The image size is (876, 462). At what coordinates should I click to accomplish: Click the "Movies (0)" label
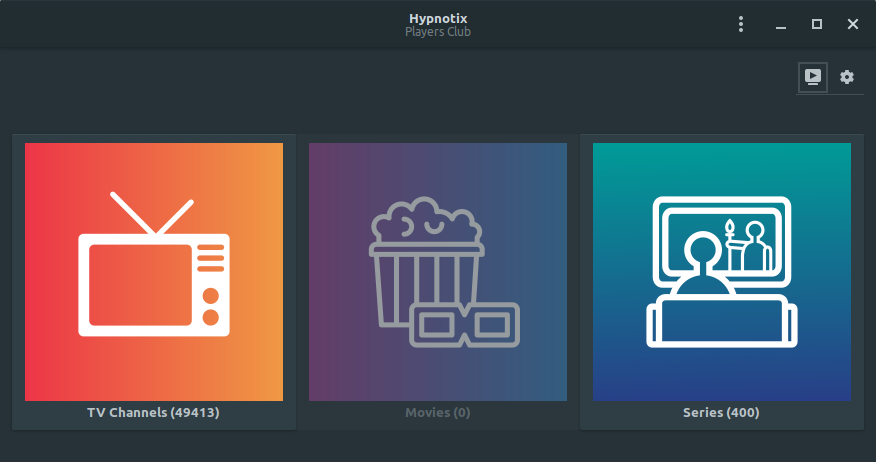[x=437, y=413]
